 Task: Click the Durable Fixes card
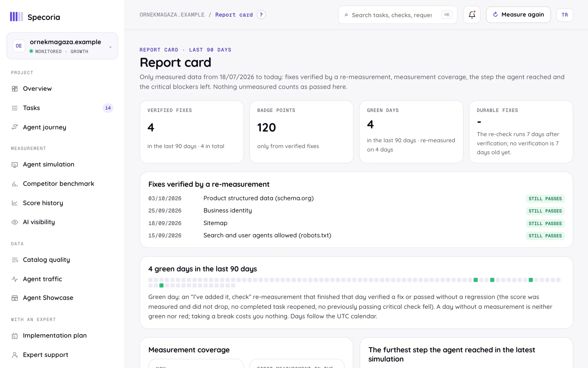coord(521,132)
